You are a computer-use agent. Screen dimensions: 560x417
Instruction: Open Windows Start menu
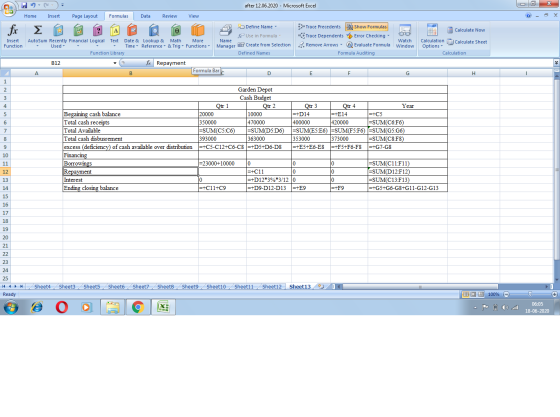click(11, 307)
